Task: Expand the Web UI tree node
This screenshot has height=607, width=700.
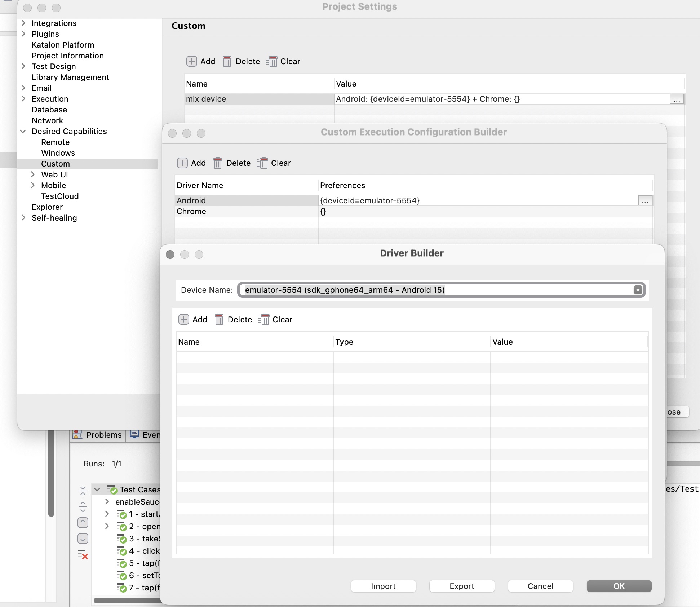Action: [33, 174]
